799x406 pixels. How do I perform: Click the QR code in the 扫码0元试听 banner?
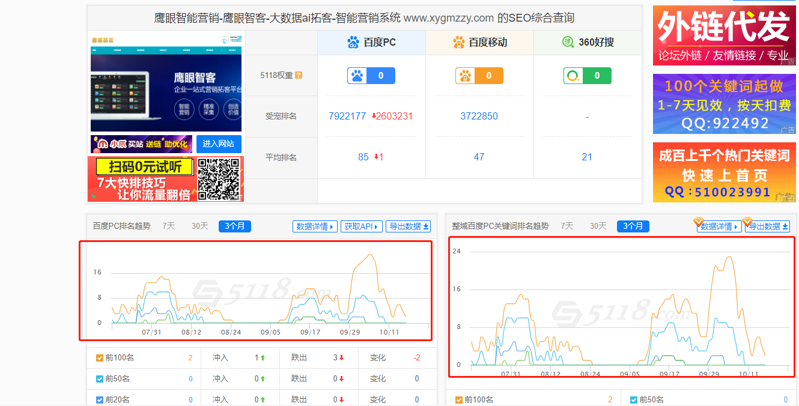point(219,179)
